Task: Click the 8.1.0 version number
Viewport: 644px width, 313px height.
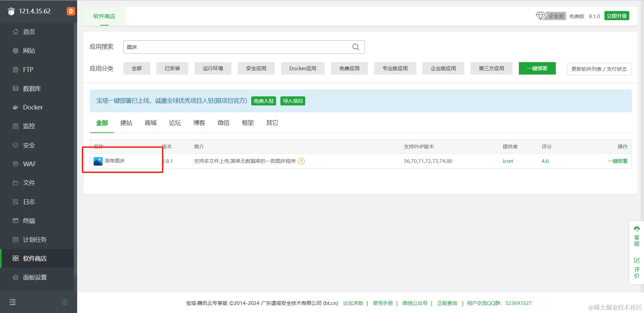Action: coord(594,16)
